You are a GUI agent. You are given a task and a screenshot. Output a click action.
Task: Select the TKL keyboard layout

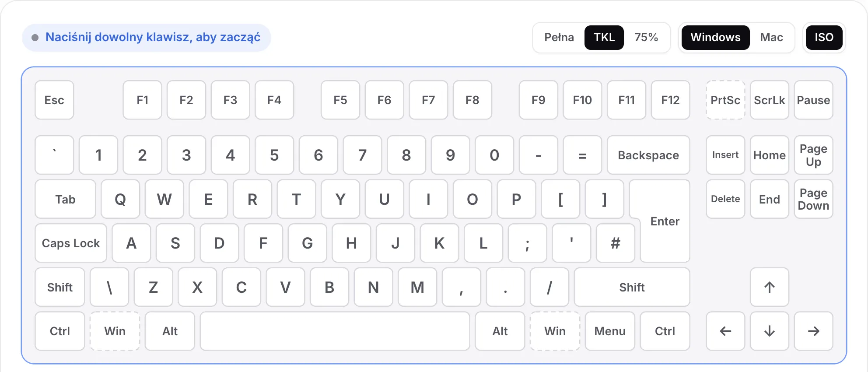tap(604, 38)
